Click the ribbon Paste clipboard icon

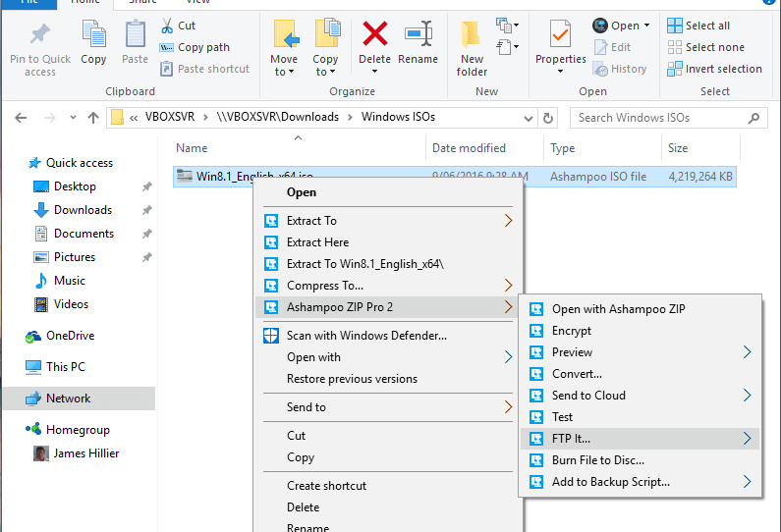[135, 33]
